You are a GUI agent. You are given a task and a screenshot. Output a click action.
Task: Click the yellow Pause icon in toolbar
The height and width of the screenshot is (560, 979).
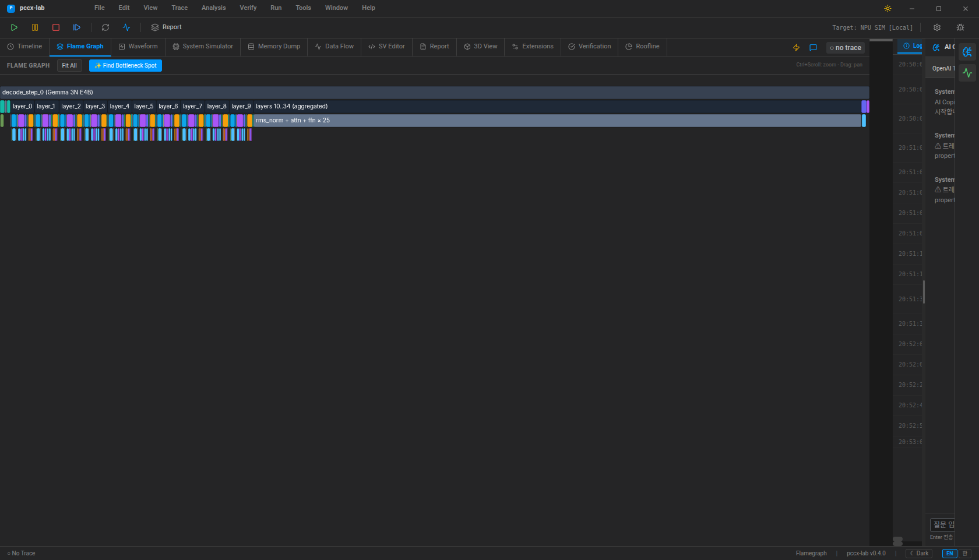click(35, 27)
